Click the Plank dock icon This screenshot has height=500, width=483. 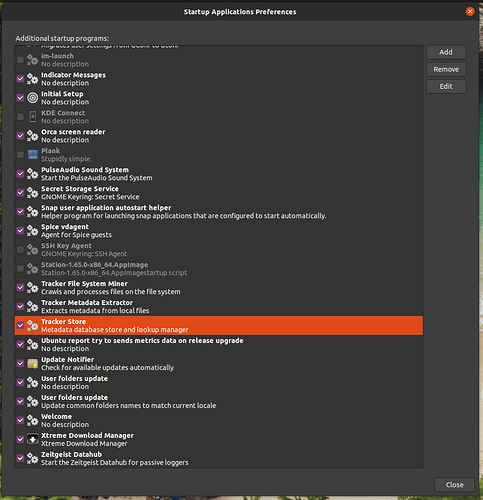tap(32, 155)
